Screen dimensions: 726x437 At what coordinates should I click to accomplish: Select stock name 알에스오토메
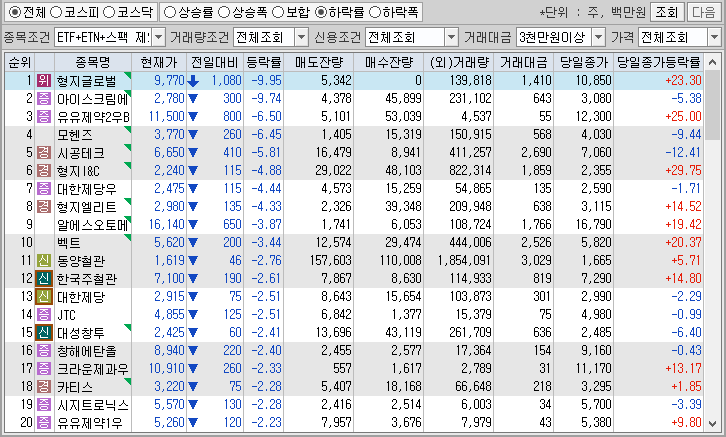[93, 225]
